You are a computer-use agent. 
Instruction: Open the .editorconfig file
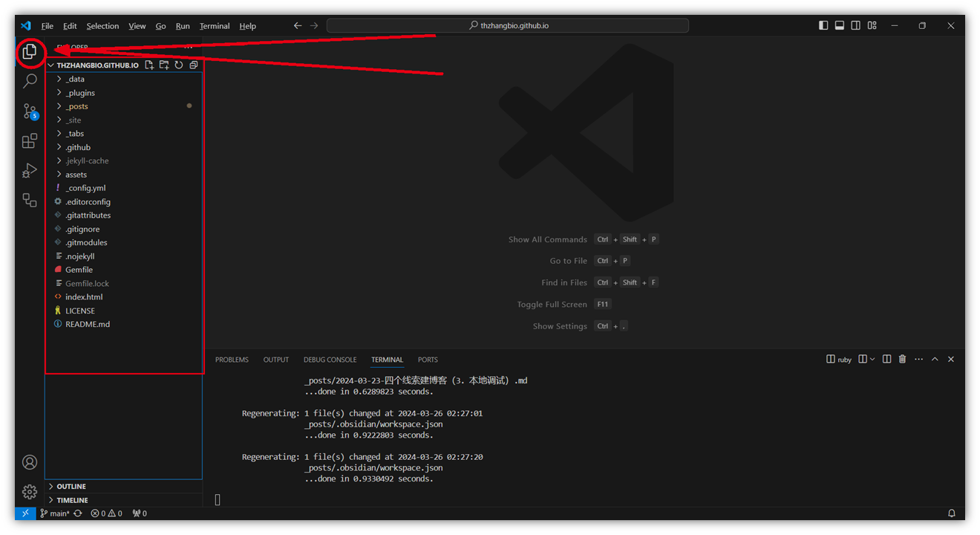pos(124,202)
